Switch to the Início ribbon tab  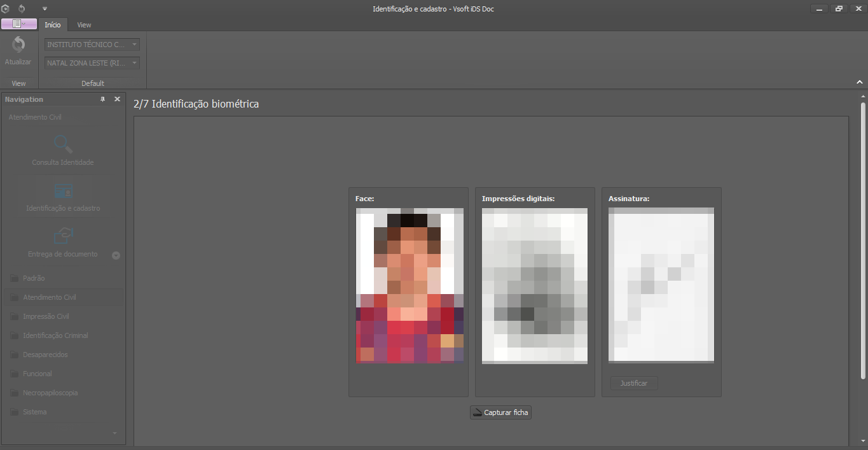pyautogui.click(x=53, y=25)
